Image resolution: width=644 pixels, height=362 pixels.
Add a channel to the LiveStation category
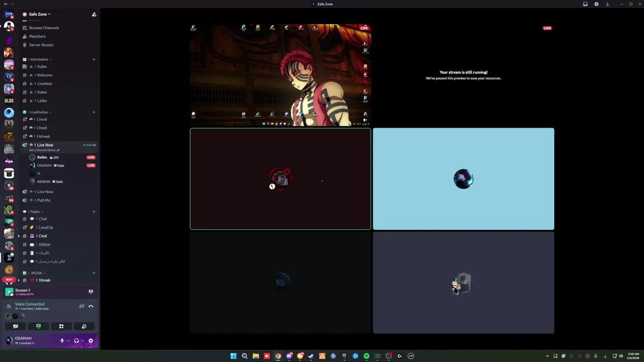94,112
